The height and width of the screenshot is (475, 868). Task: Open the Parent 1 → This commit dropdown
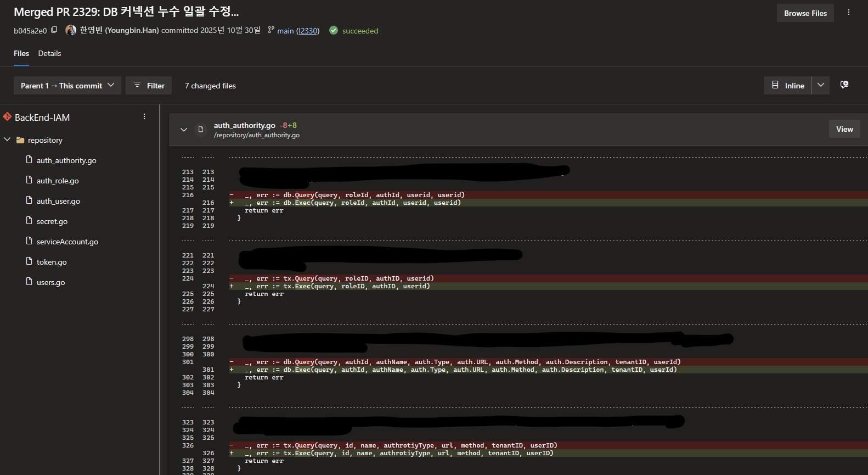pyautogui.click(x=67, y=86)
